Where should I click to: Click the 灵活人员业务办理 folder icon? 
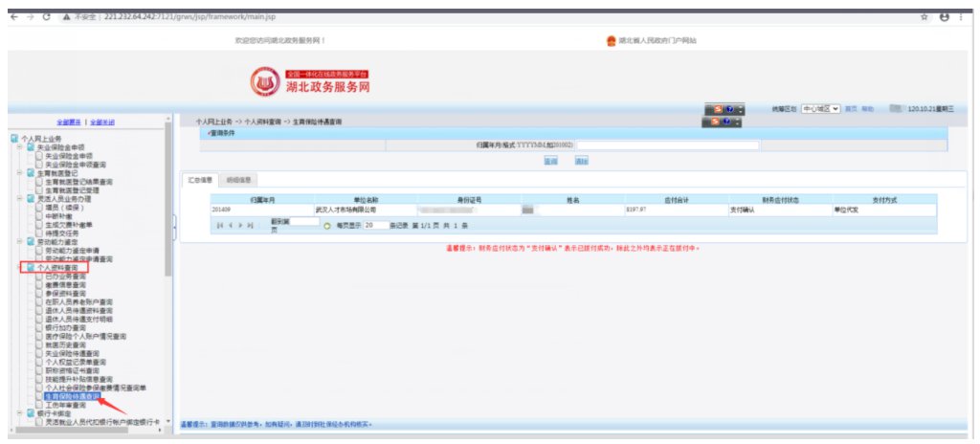pos(31,199)
